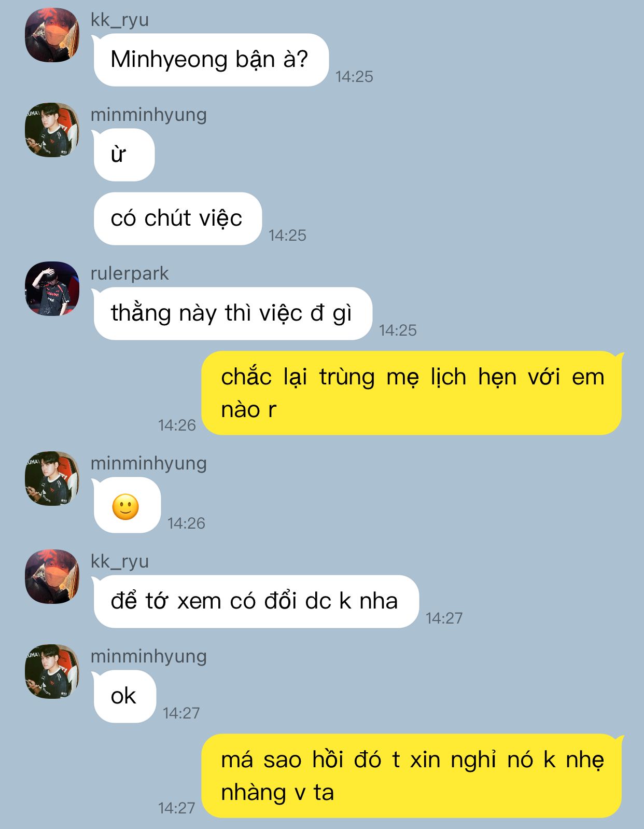Open kk_ryu's avatar next to 'để tớ xem'
The width and height of the screenshot is (644, 829).
[x=52, y=576]
